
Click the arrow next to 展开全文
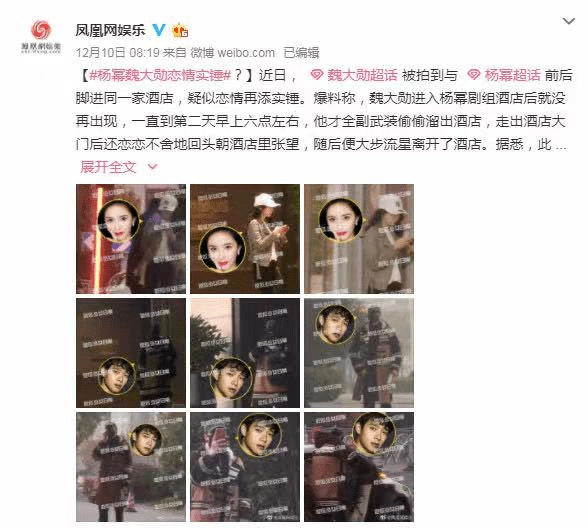(x=153, y=167)
